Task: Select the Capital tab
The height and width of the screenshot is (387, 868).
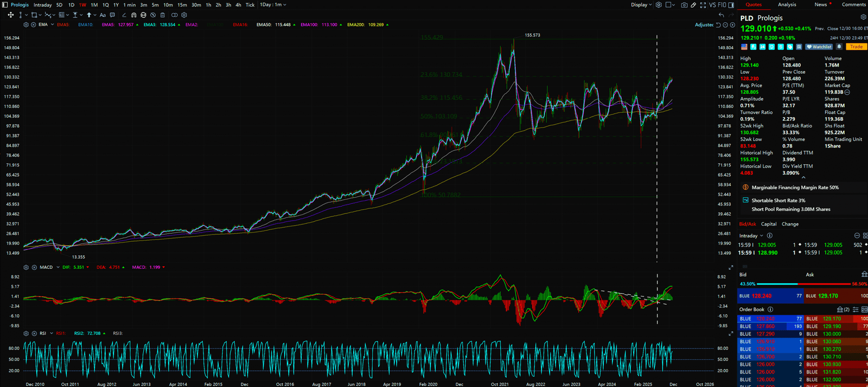Action: pos(768,224)
